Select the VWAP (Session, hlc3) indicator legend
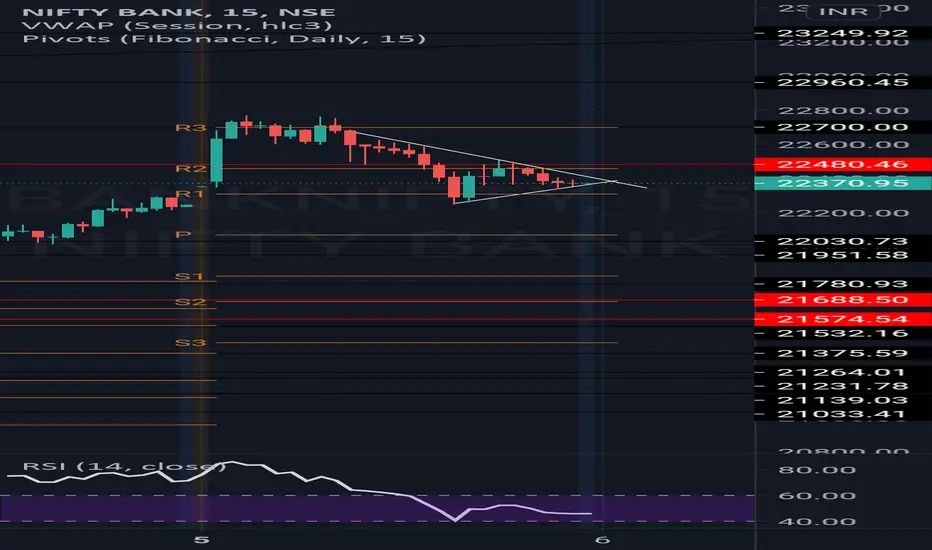932x550 pixels. click(177, 26)
